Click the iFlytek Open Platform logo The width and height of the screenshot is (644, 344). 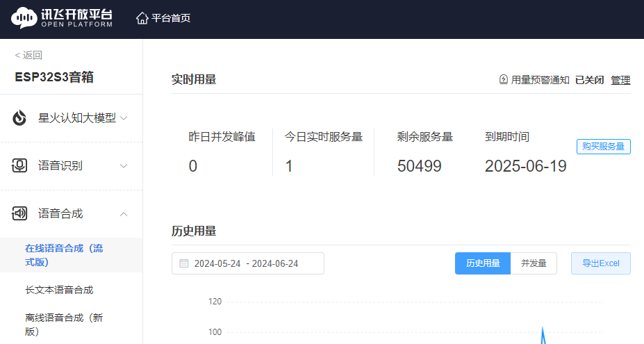click(62, 18)
